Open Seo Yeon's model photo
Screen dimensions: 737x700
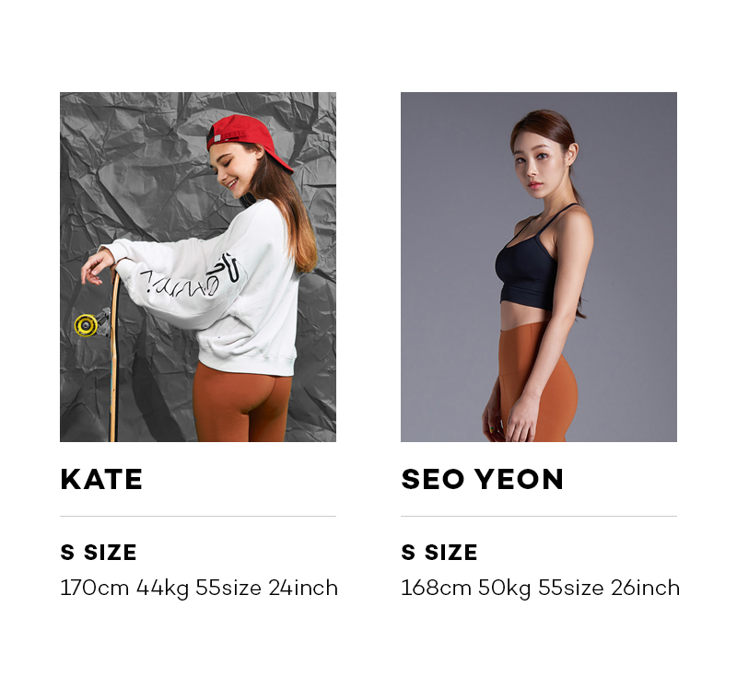[539, 267]
